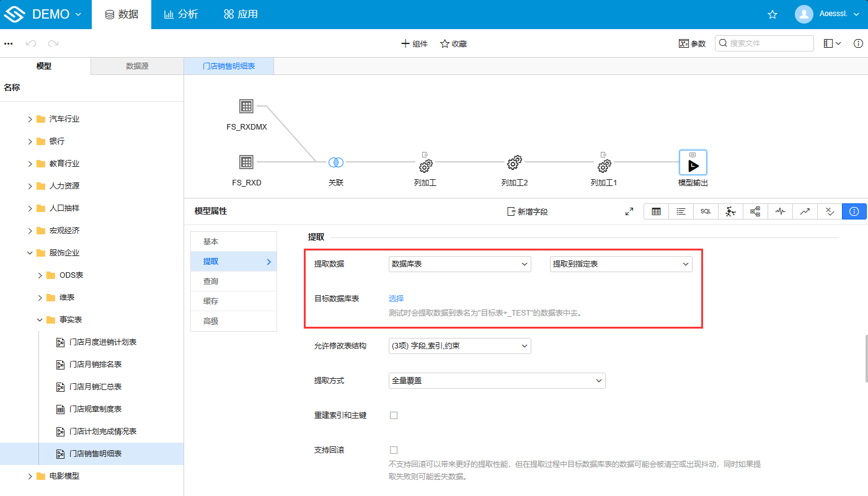The image size is (868, 496).
Task: Click the 新增字段 button
Action: tap(527, 211)
